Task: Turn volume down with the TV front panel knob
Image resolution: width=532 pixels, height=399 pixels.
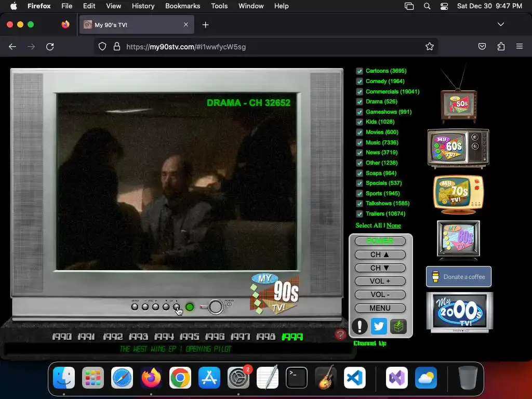Action: point(145,307)
